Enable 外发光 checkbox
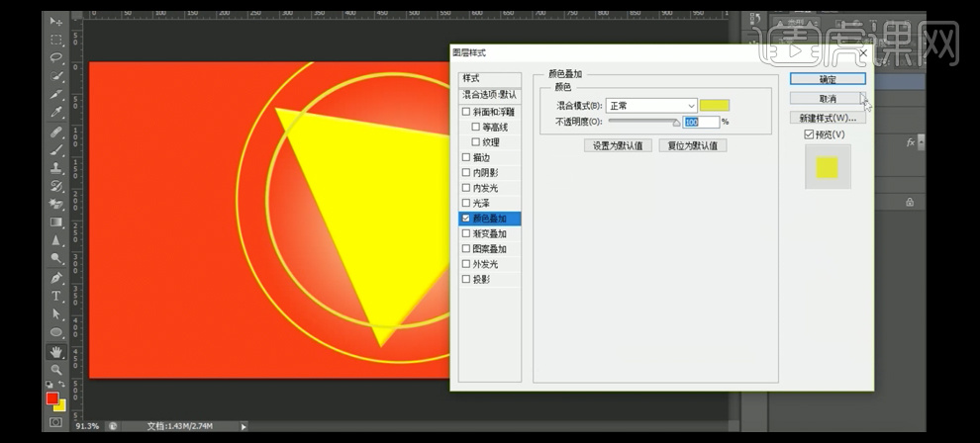The image size is (980, 443). pos(465,264)
